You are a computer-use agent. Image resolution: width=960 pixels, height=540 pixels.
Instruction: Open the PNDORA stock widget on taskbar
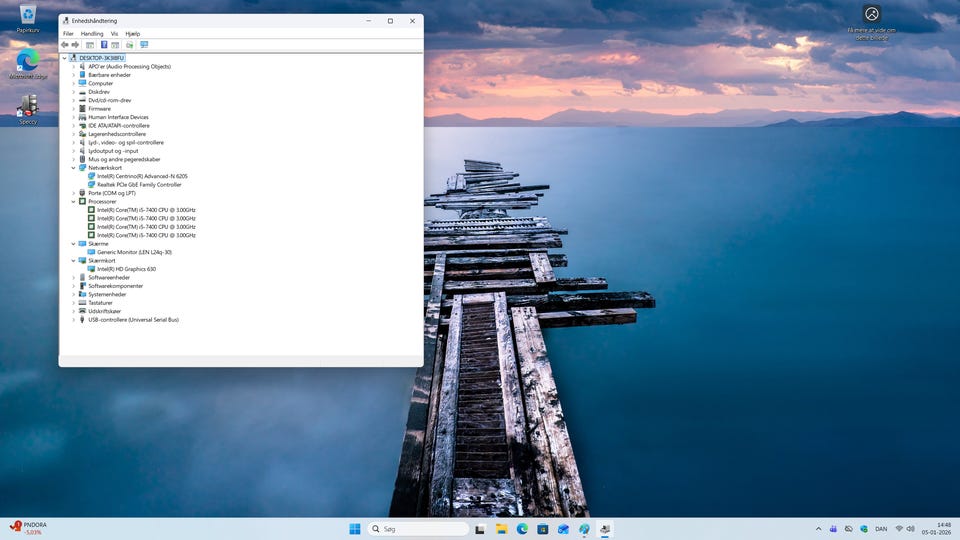[28, 528]
